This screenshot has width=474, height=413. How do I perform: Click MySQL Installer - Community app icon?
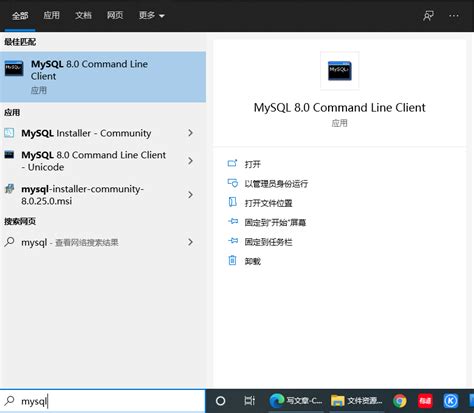point(9,133)
